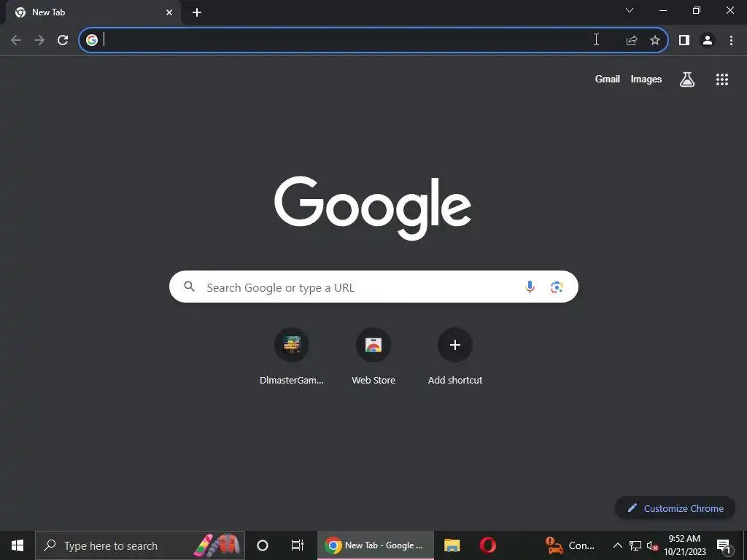
Task: Click Customize Chrome button
Action: 675,508
